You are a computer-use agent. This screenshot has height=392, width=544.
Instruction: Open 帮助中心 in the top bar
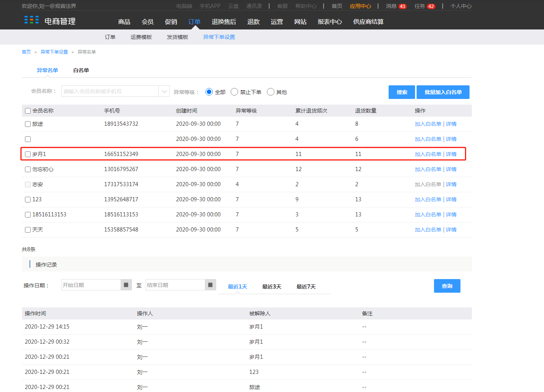click(x=306, y=6)
